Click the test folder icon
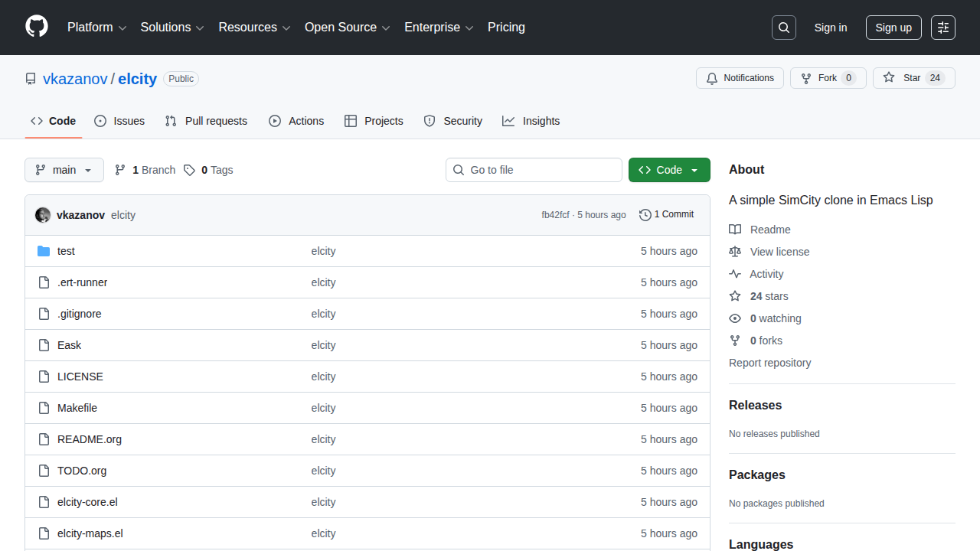The width and height of the screenshot is (980, 551). [x=44, y=251]
